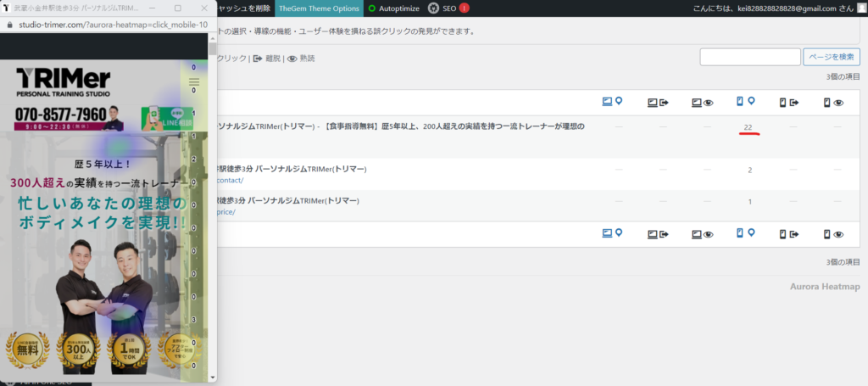The width and height of the screenshot is (868, 386).
Task: Sort by mobile click icon in table header
Action: pyautogui.click(x=746, y=101)
